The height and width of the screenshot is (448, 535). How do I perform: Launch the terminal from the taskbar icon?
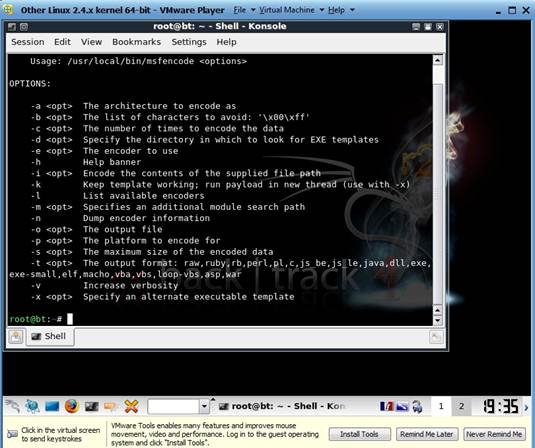point(91,406)
